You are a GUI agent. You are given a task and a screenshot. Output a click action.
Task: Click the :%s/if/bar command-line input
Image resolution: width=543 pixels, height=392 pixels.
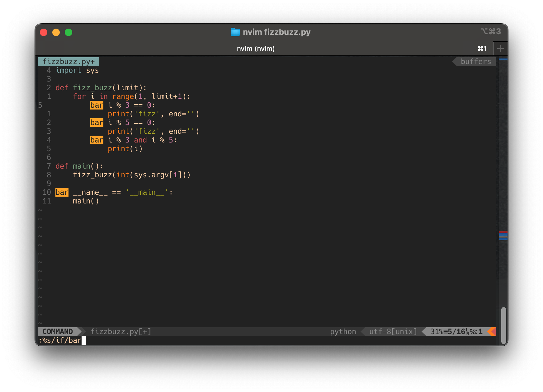(59, 341)
